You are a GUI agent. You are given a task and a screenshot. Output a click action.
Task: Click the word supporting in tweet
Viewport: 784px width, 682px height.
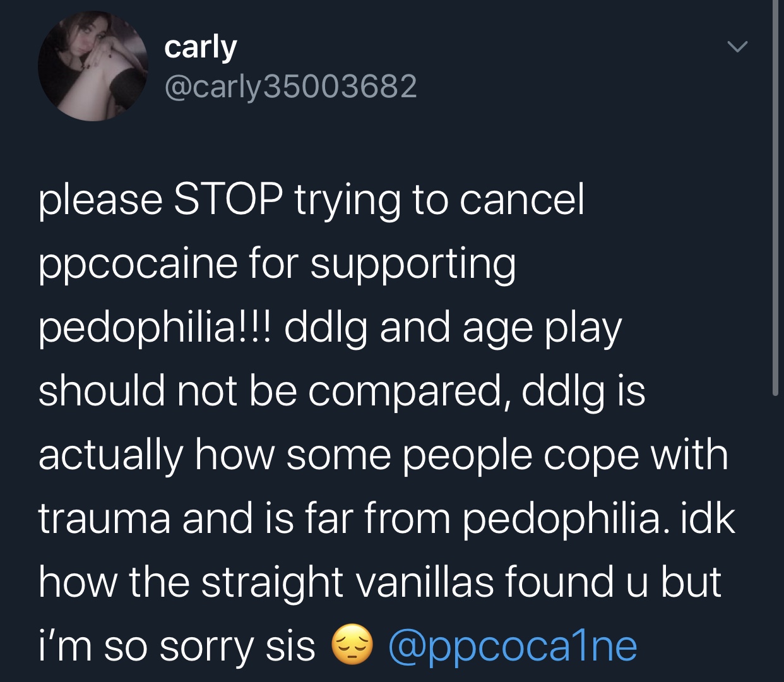click(413, 264)
